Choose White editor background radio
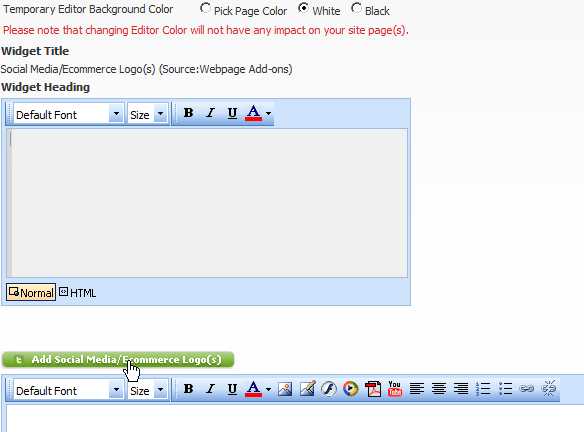The width and height of the screenshot is (584, 432). pyautogui.click(x=304, y=8)
